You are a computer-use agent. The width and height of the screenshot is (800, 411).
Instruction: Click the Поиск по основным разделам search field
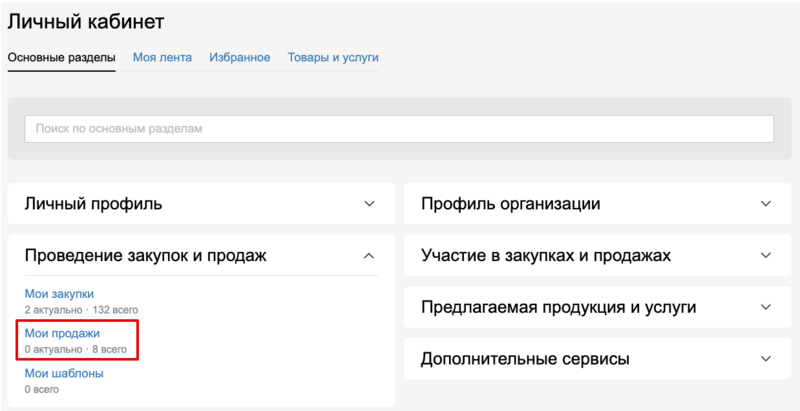click(399, 129)
